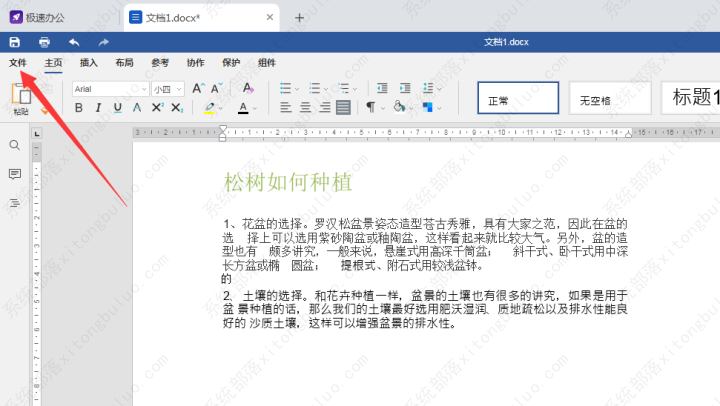Switch to the 极速办公 home tab
This screenshot has width=720, height=406.
(x=37, y=17)
